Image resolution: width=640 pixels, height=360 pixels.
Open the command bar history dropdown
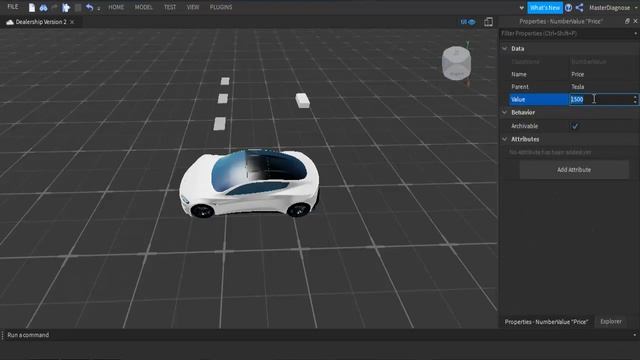coord(635,335)
